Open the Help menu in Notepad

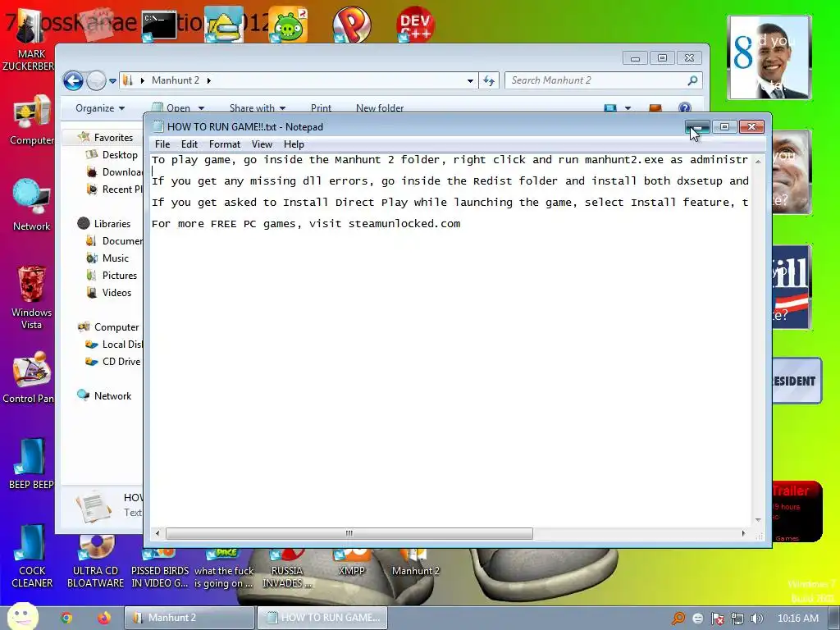294,144
